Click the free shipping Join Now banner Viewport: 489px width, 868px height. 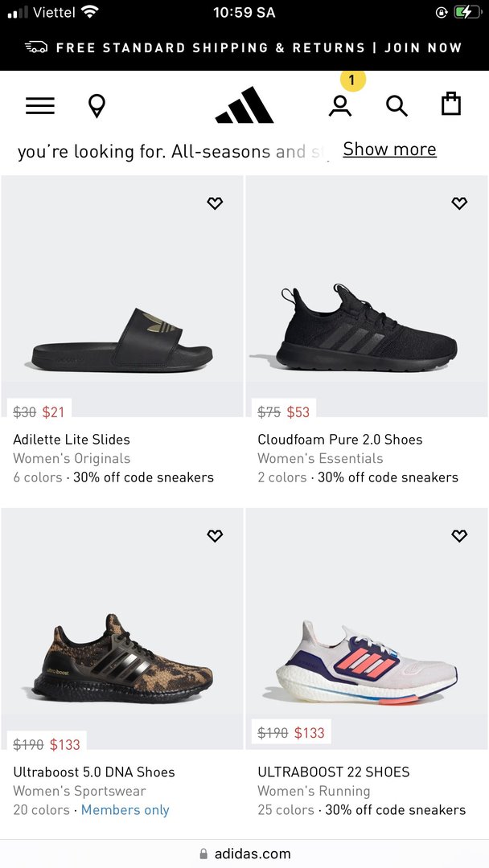[244, 47]
